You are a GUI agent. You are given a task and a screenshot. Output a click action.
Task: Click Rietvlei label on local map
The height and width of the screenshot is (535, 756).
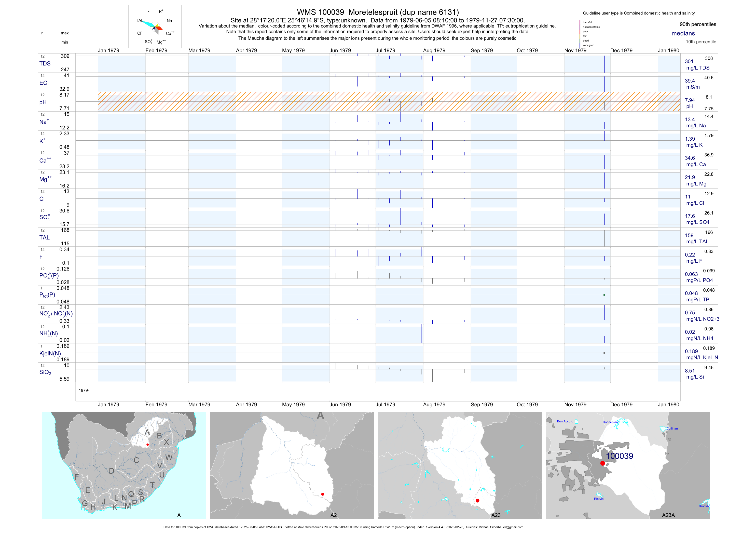[x=599, y=499]
